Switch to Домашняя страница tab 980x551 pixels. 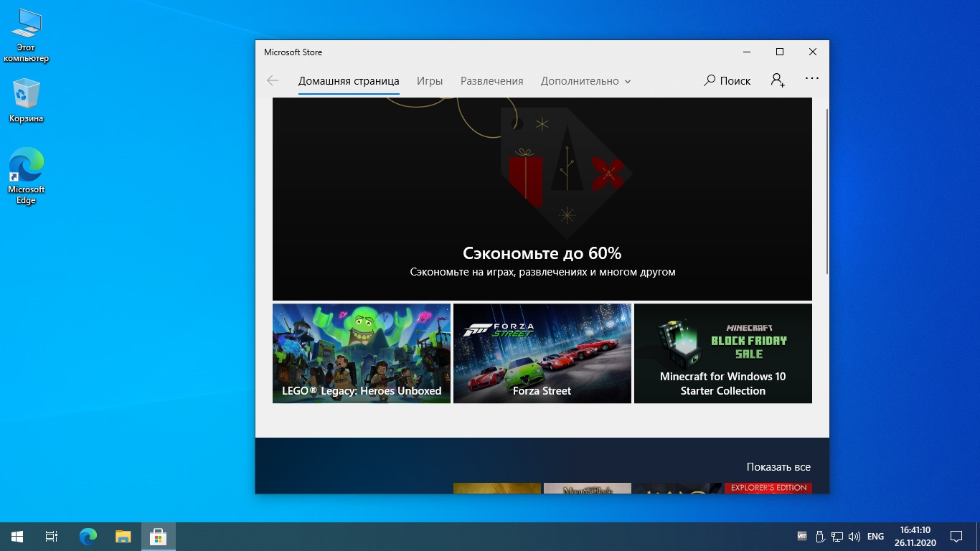pos(349,81)
